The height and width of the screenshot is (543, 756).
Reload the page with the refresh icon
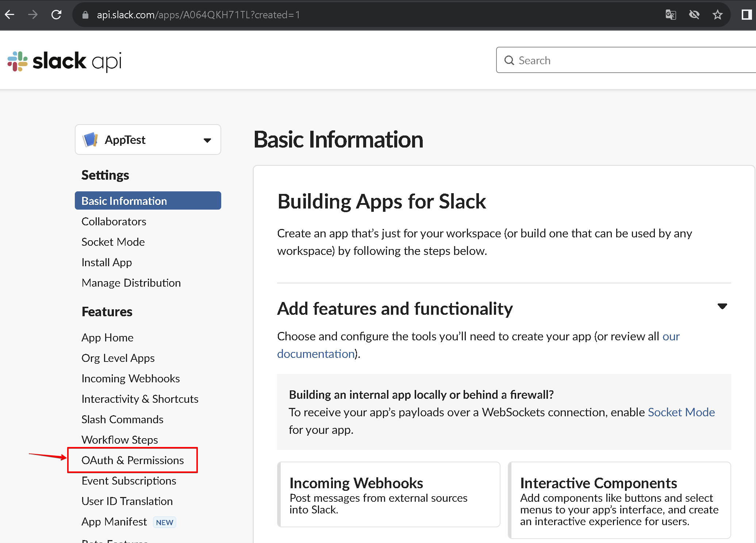click(x=56, y=15)
